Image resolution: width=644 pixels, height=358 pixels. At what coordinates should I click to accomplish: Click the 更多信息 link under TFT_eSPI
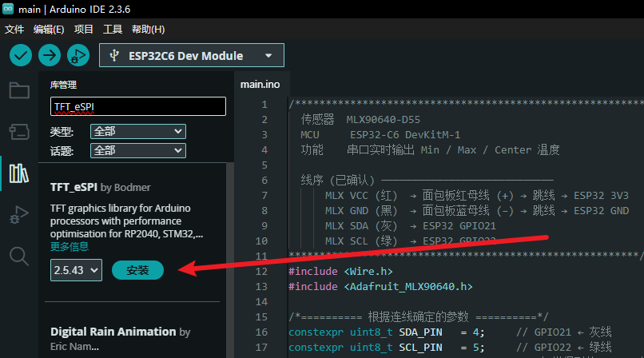70,247
